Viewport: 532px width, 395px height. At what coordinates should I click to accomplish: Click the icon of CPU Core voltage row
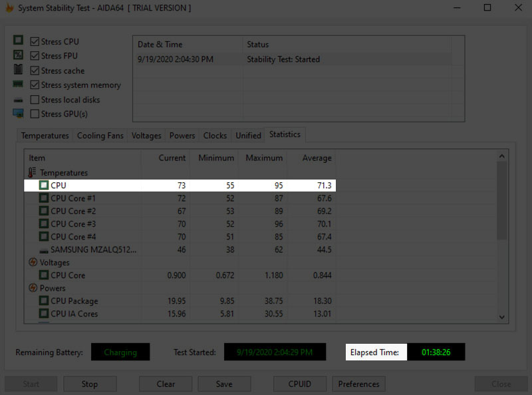[44, 275]
